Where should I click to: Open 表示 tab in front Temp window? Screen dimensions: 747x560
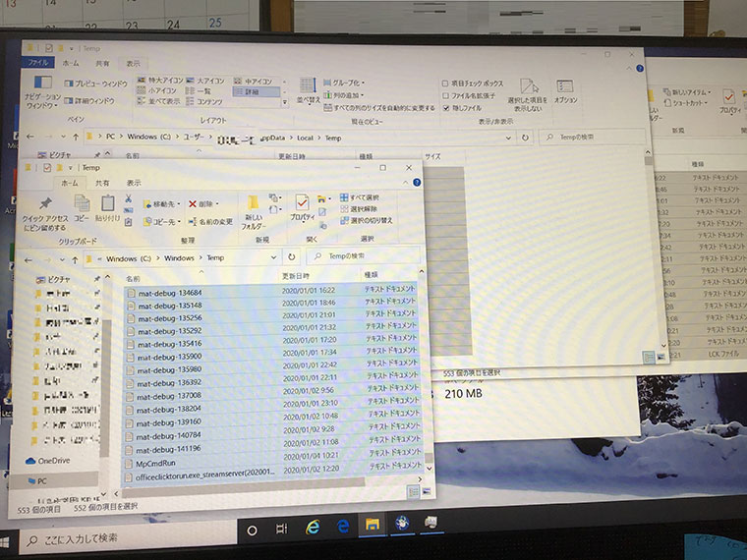click(x=134, y=183)
